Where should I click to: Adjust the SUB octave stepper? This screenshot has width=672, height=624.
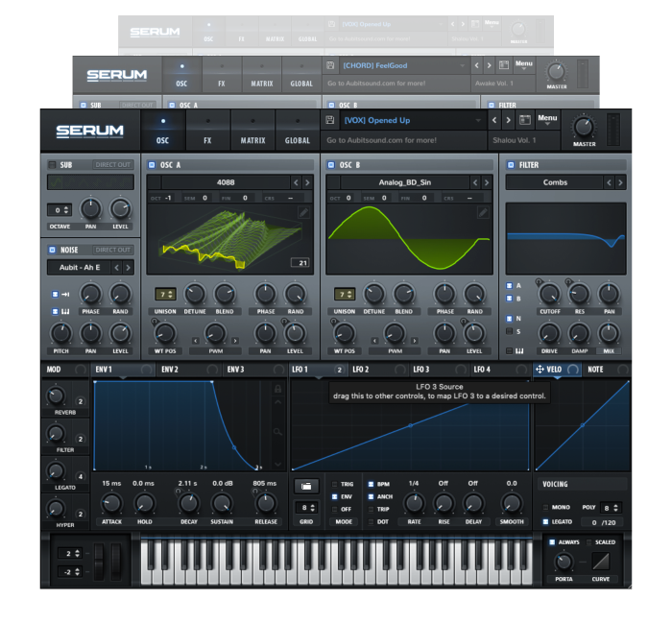click(x=60, y=210)
